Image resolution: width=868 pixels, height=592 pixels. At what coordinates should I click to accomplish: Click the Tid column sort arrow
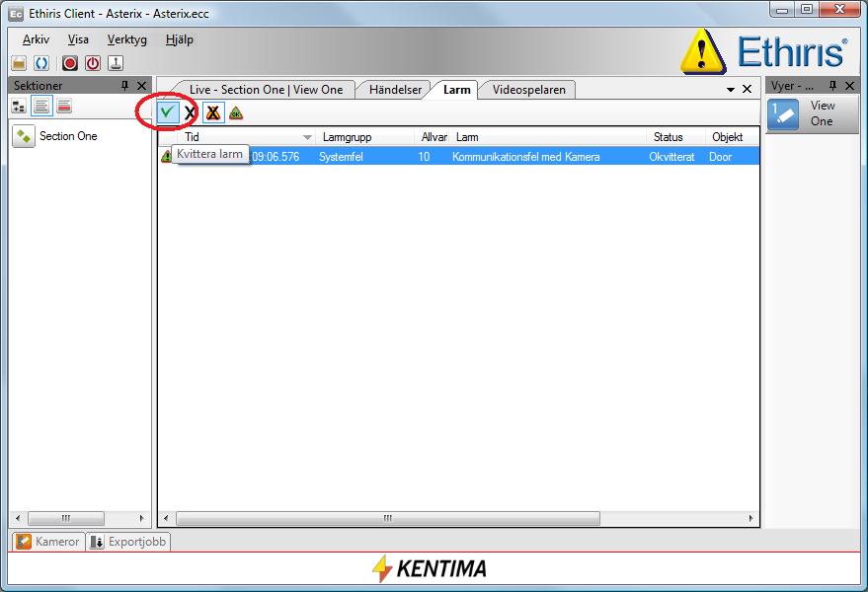(307, 137)
